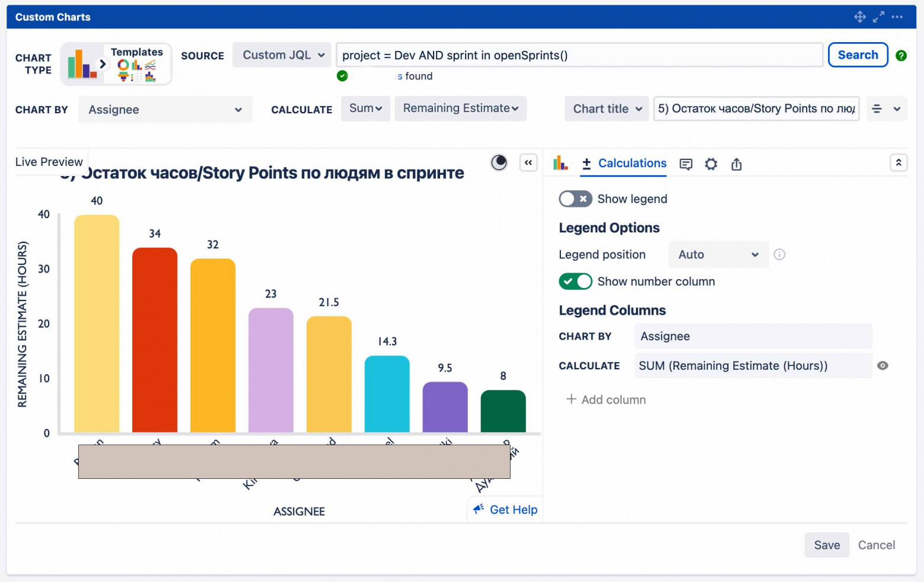Click the green help question mark icon

point(901,56)
